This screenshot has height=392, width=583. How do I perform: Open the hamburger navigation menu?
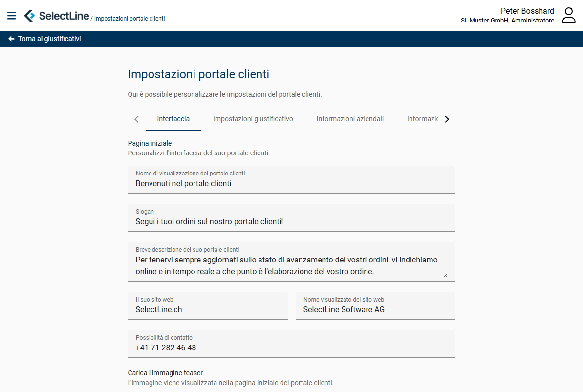(x=12, y=16)
